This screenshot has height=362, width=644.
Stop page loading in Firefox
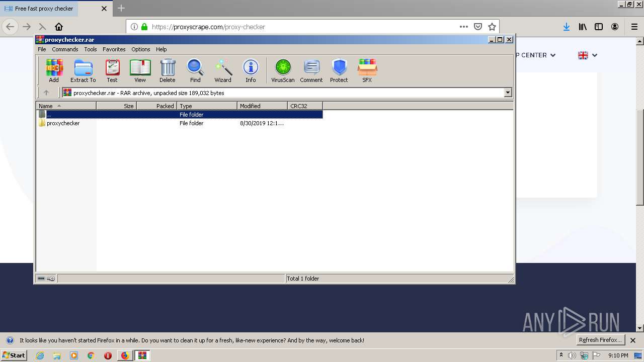coord(42,27)
